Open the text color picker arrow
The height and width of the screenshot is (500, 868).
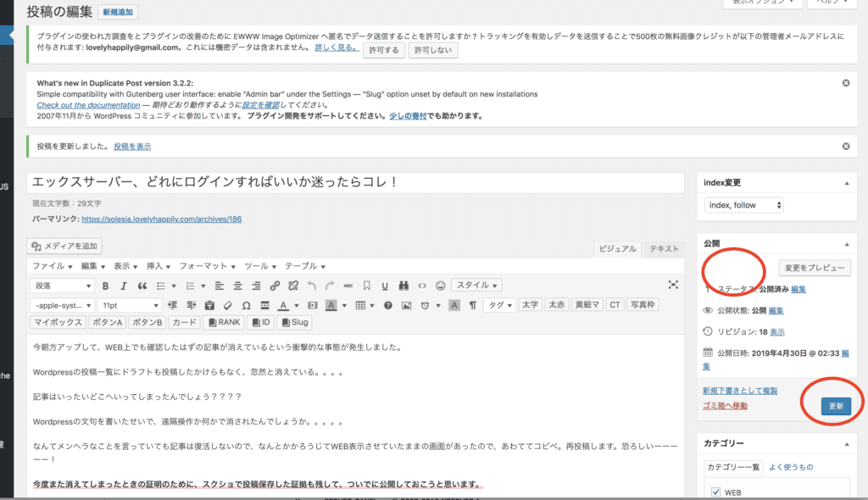coord(296,306)
